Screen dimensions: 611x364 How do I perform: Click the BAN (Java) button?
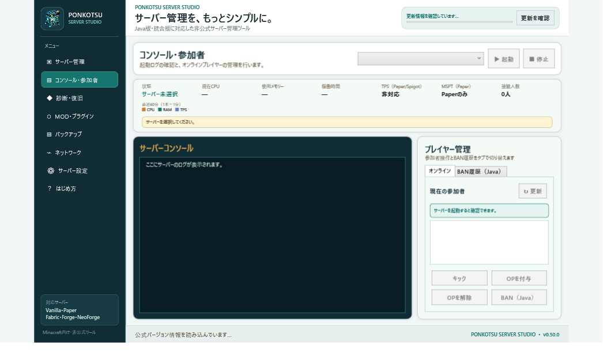[519, 297]
